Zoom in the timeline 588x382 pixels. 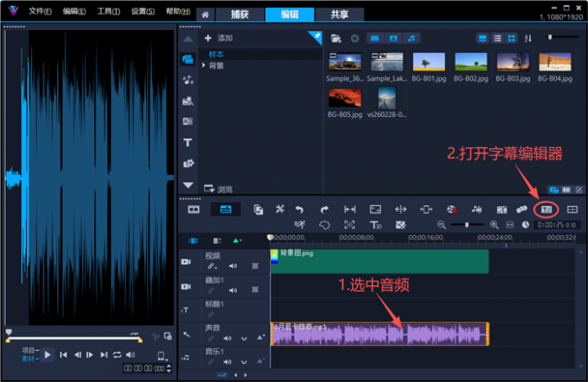click(494, 225)
